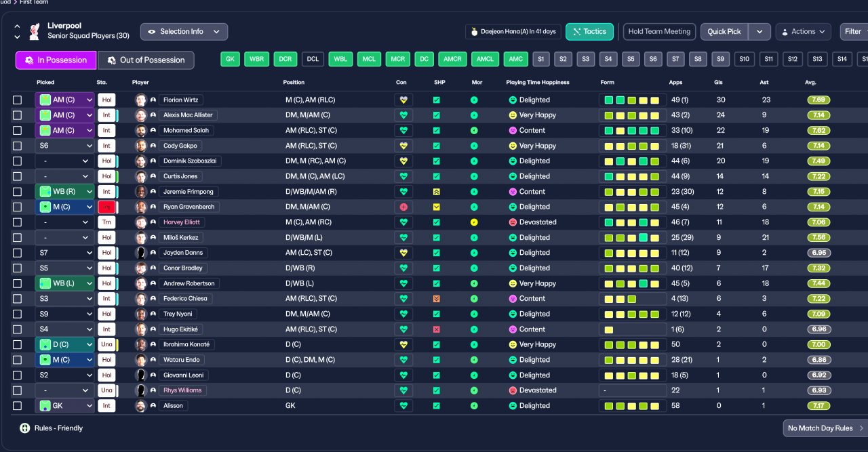This screenshot has width=868, height=452.
Task: Sort by the Gls column header
Action: (x=719, y=83)
